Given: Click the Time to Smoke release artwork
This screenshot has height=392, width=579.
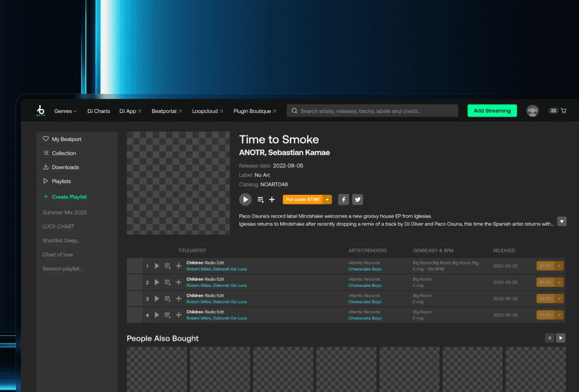Looking at the screenshot, I should (178, 183).
